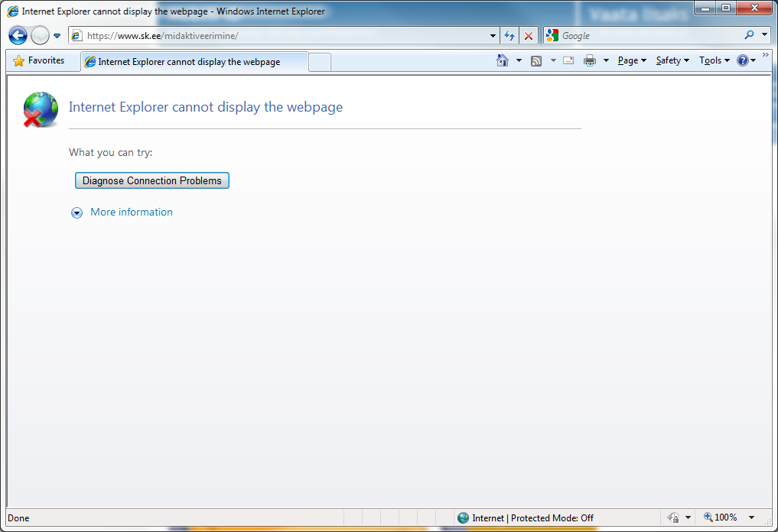Image resolution: width=778 pixels, height=532 pixels.
Task: Go to the home page with Home icon
Action: pos(503,60)
